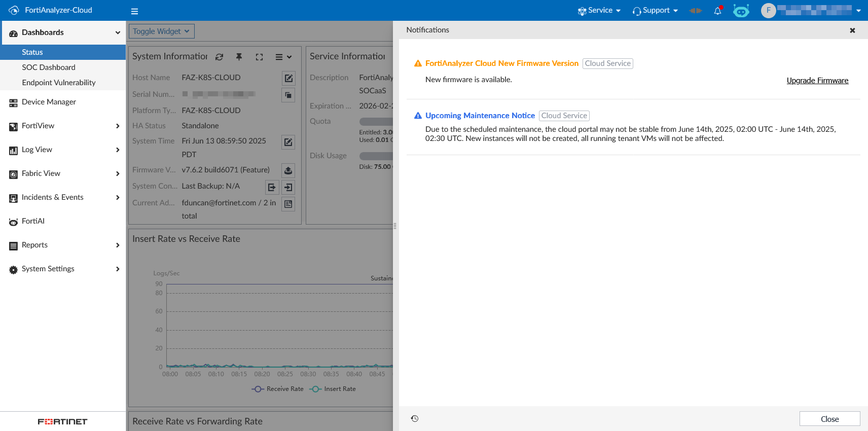
Task: Refresh the System Information widget
Action: pyautogui.click(x=219, y=57)
